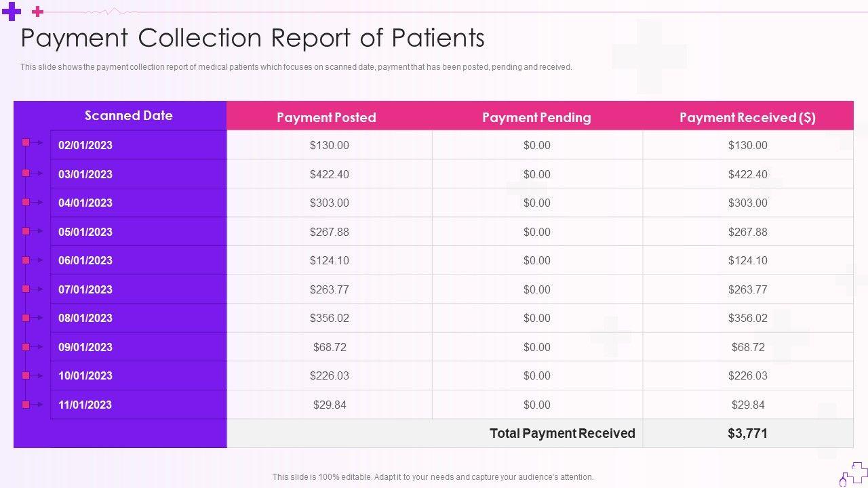868x488 pixels.
Task: Click the slide description subtitle text
Action: tap(296, 67)
